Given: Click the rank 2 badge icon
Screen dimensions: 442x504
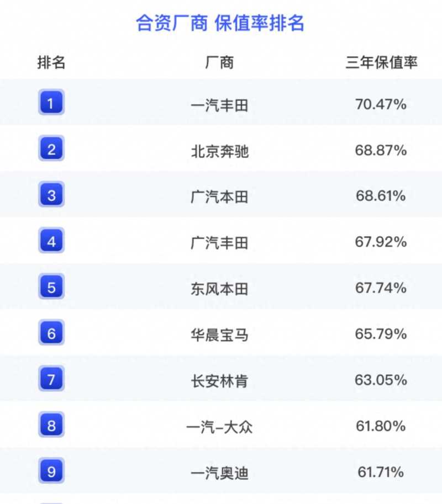Looking at the screenshot, I should click(51, 149).
